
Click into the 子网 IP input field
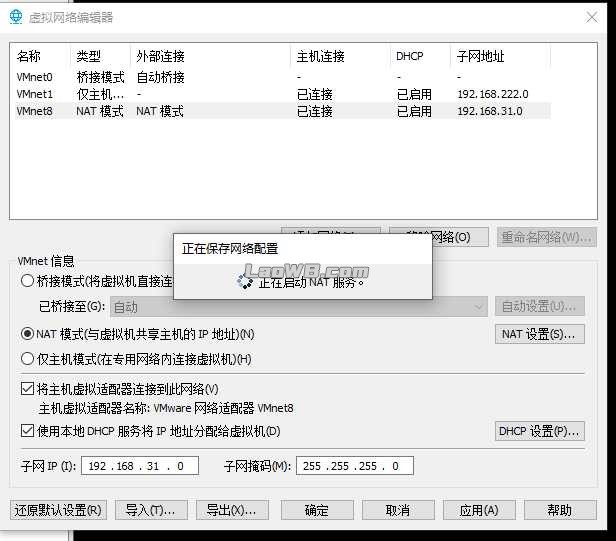point(142,466)
